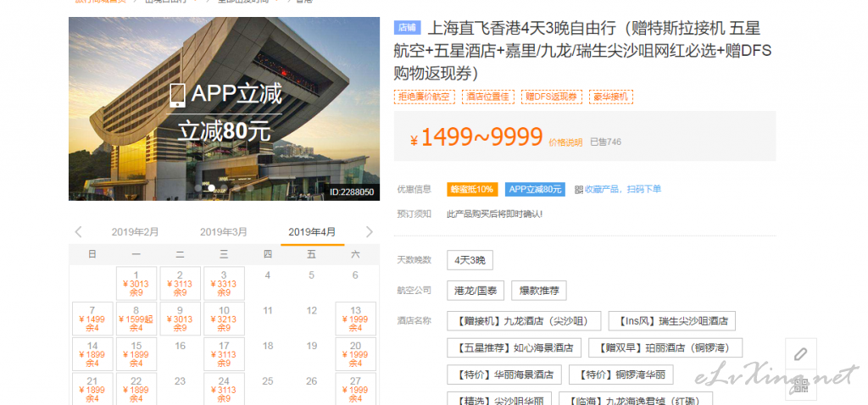This screenshot has width=868, height=405.
Task: Select 【赠接机】九龙酒店（尖沙咀）
Action: tap(524, 321)
